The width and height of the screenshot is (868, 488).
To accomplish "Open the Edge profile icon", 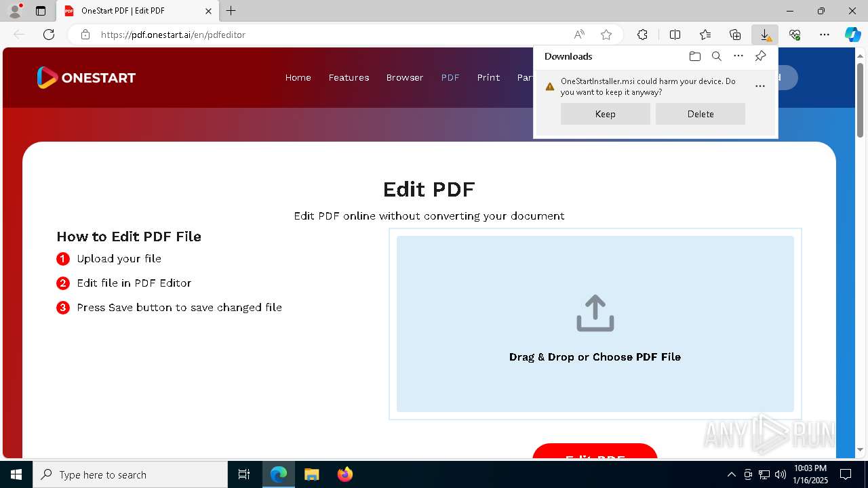I will pyautogui.click(x=15, y=11).
